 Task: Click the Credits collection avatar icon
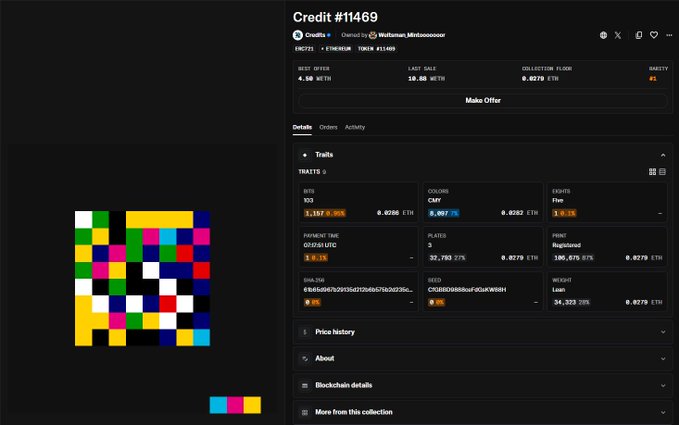[297, 35]
